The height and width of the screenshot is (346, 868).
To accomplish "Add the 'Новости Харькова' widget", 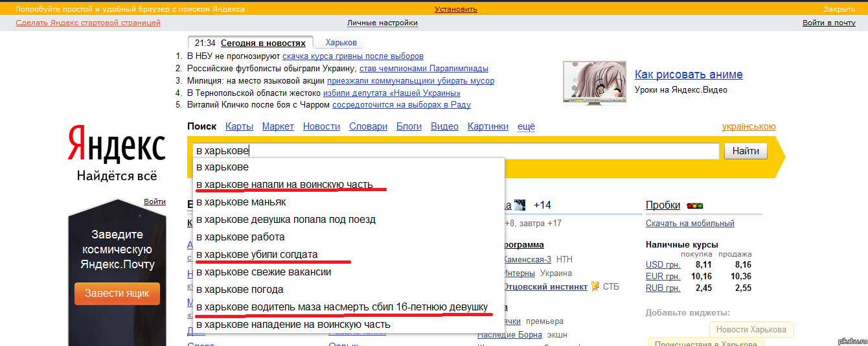I will [x=751, y=330].
